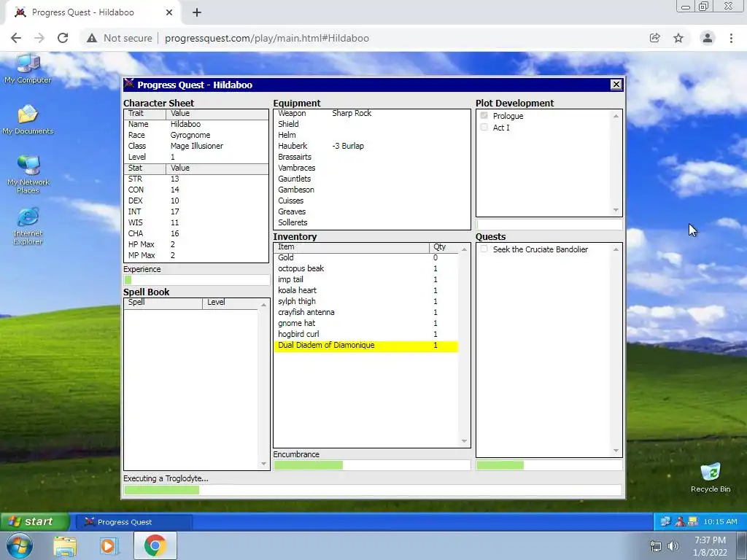Viewport: 747px width, 560px height.
Task: Bookmark this page with star icon
Action: pyautogui.click(x=678, y=38)
